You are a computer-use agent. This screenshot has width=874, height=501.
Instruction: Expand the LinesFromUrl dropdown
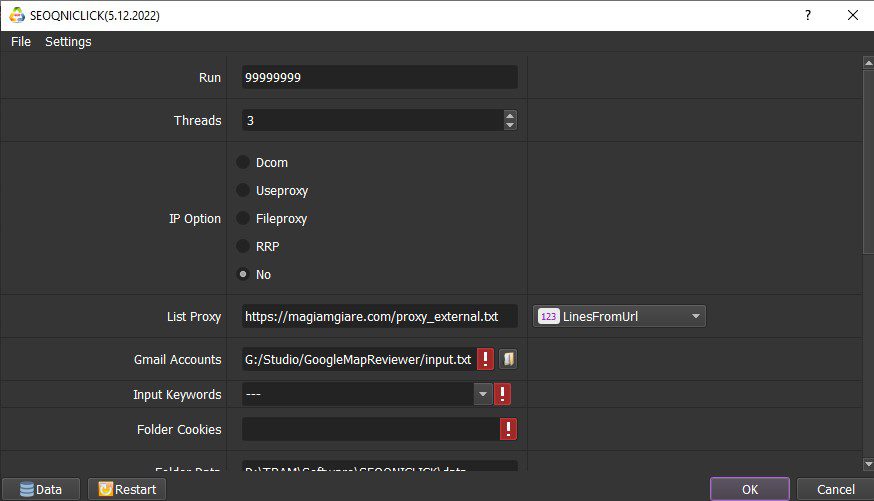tap(619, 317)
